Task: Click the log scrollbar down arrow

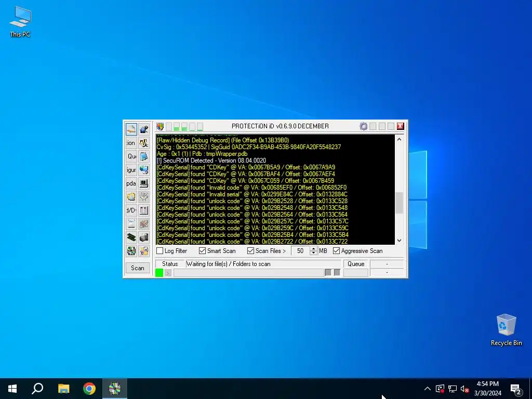Action: click(400, 240)
